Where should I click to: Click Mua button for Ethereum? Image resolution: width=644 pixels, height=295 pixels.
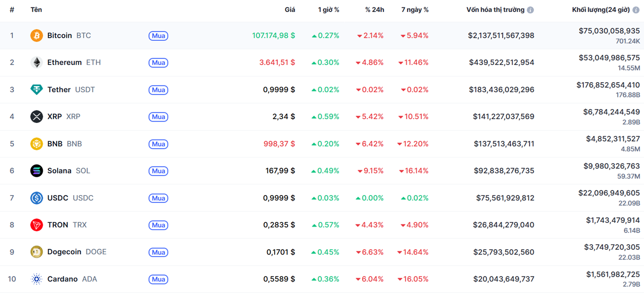click(158, 62)
